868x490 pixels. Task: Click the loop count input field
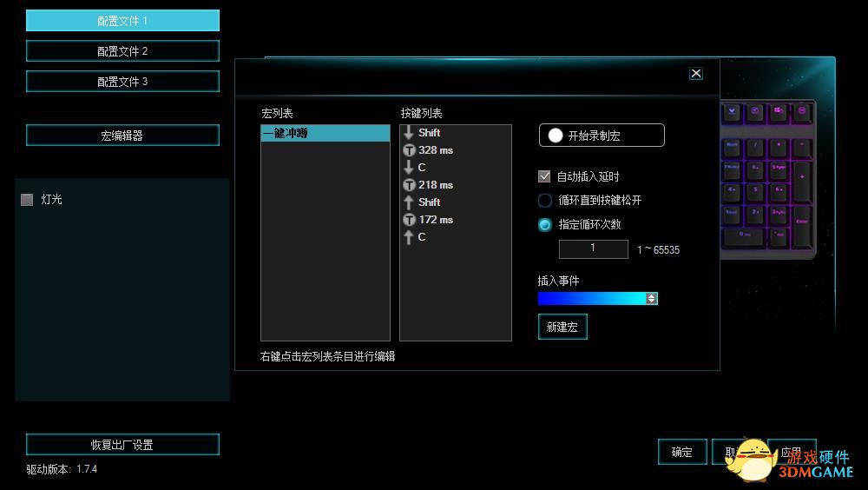[594, 248]
